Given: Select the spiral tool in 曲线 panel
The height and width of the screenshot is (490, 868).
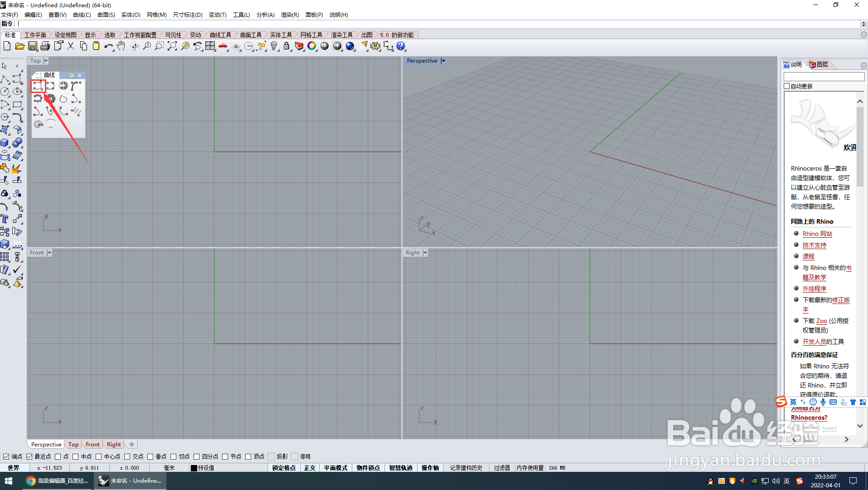Looking at the screenshot, I should [x=38, y=124].
